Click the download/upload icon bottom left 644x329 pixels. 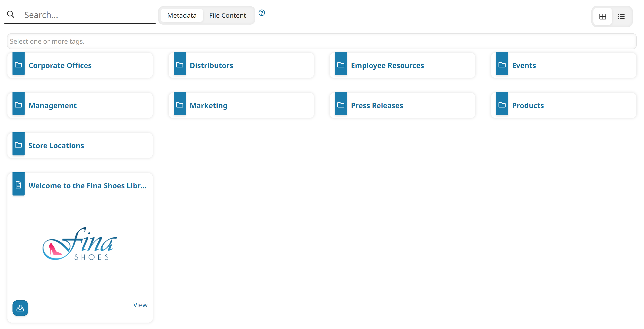(x=20, y=308)
